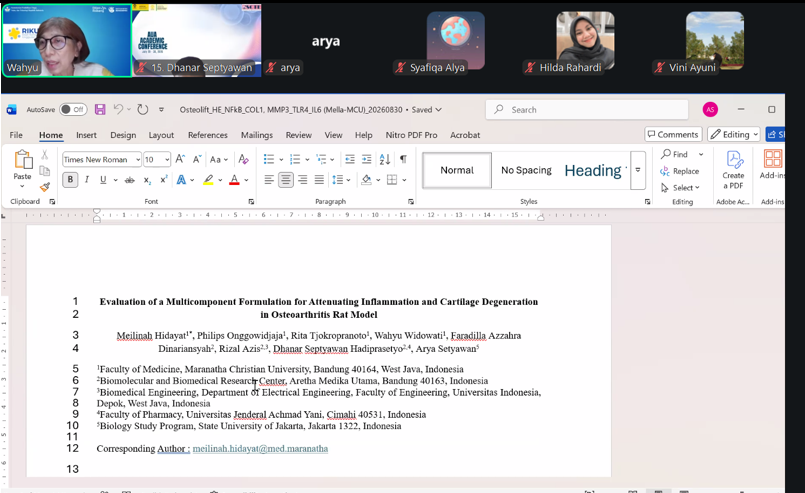Click the Clear Formatting icon

243,159
